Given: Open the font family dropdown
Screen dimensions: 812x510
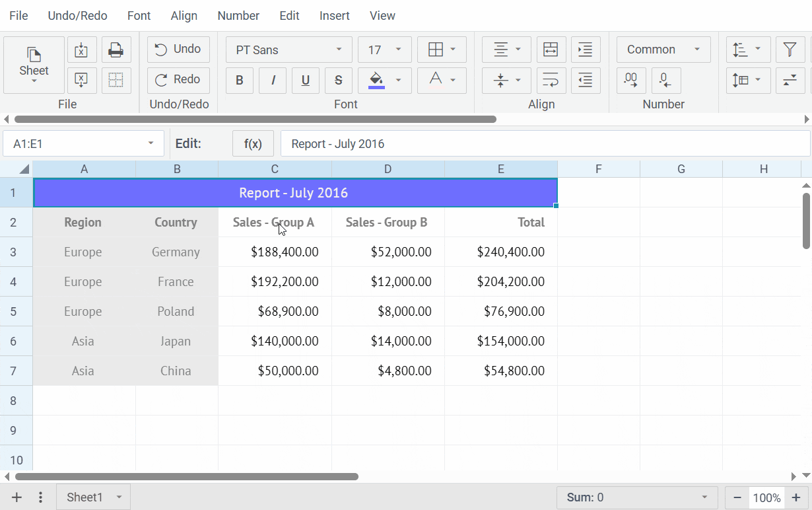Looking at the screenshot, I should tap(288, 50).
